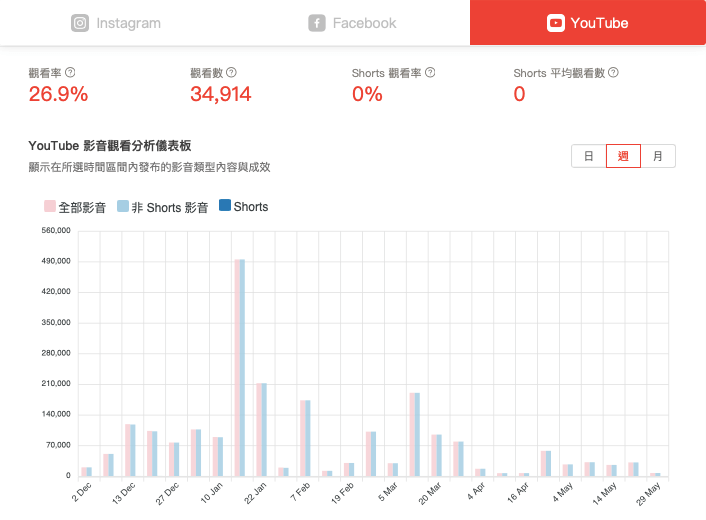Viewport: 706px width, 520px height.
Task: Click the 20 Mar x-axis label
Action: pos(430,493)
